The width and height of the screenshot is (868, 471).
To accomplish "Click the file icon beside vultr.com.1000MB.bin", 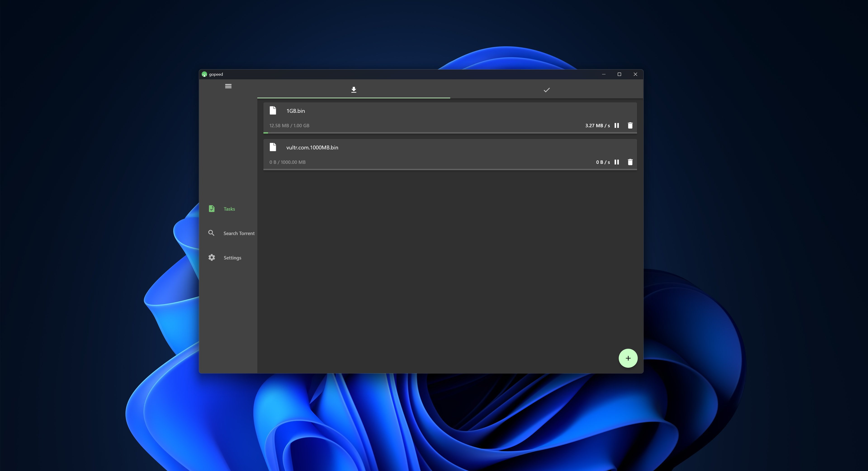I will point(273,147).
